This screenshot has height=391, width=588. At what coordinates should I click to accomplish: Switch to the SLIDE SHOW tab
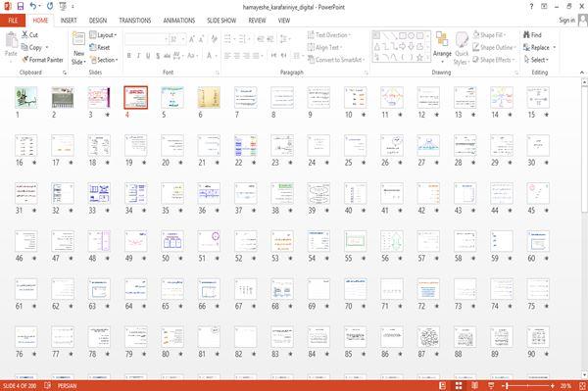pos(221,21)
